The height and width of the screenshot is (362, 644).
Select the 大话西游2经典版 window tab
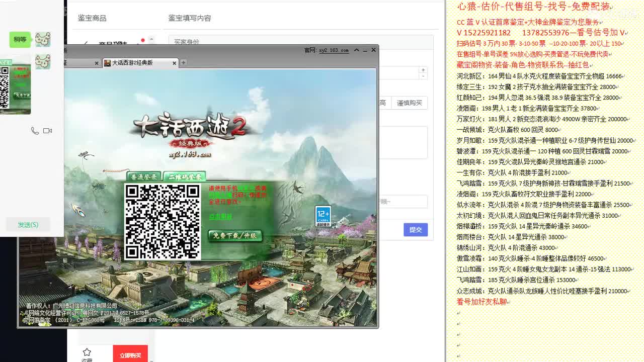coord(140,63)
